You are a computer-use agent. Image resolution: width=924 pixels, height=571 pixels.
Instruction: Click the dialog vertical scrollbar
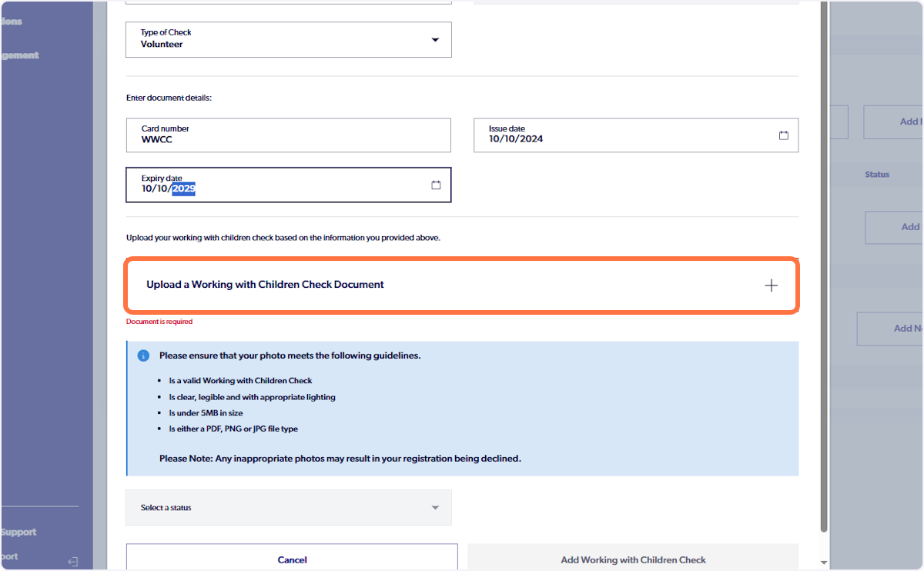824,266
